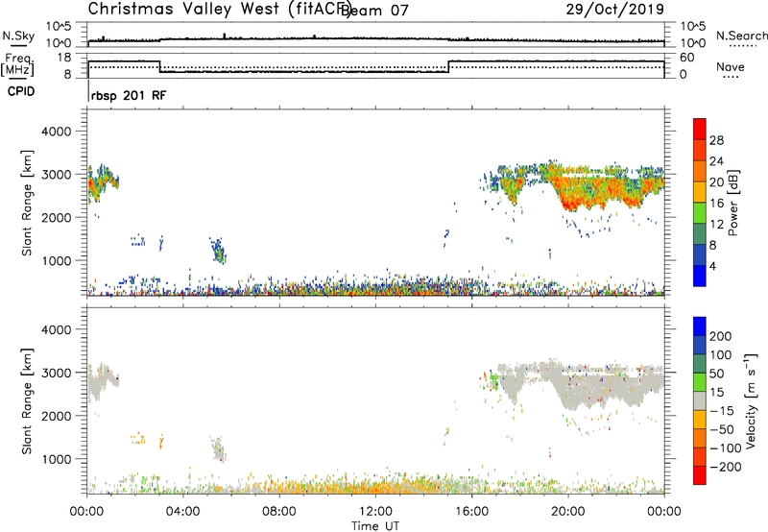Image resolution: width=768 pixels, height=532 pixels.
Task: Click the 20:00 time tick label
Action: [567, 512]
